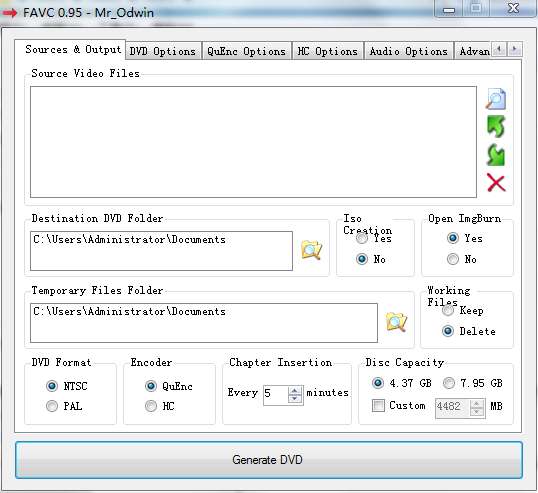Browse for Temporary Files Folder
Viewport: 538px width, 493px height.
pyautogui.click(x=396, y=321)
